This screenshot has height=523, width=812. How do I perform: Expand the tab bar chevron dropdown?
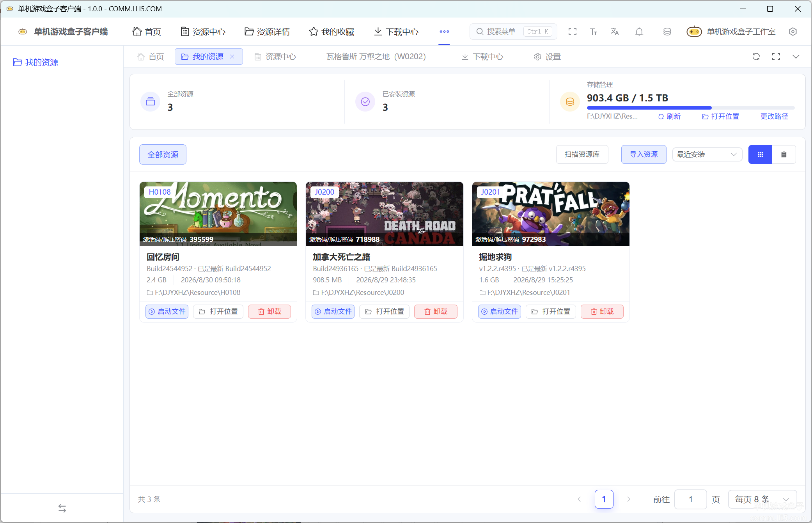coord(796,57)
